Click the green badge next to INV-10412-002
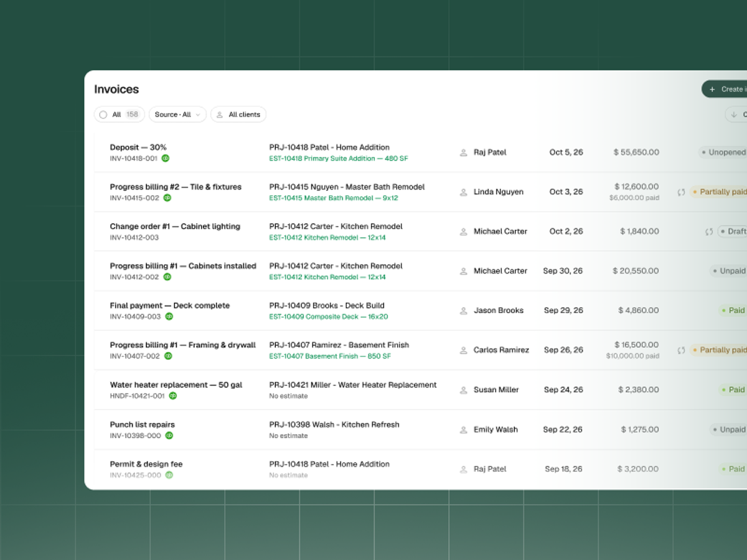The image size is (747, 560). (167, 277)
